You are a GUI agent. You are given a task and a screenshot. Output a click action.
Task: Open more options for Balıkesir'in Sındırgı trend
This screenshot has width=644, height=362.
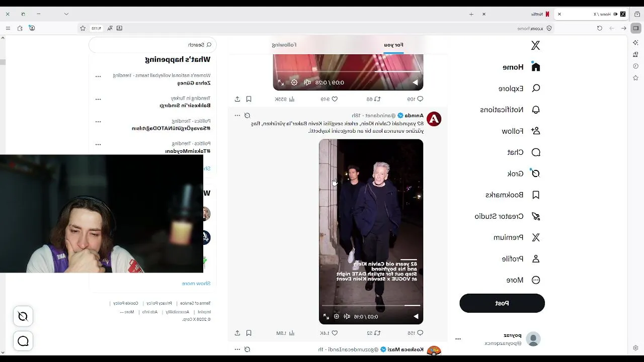[x=98, y=99]
